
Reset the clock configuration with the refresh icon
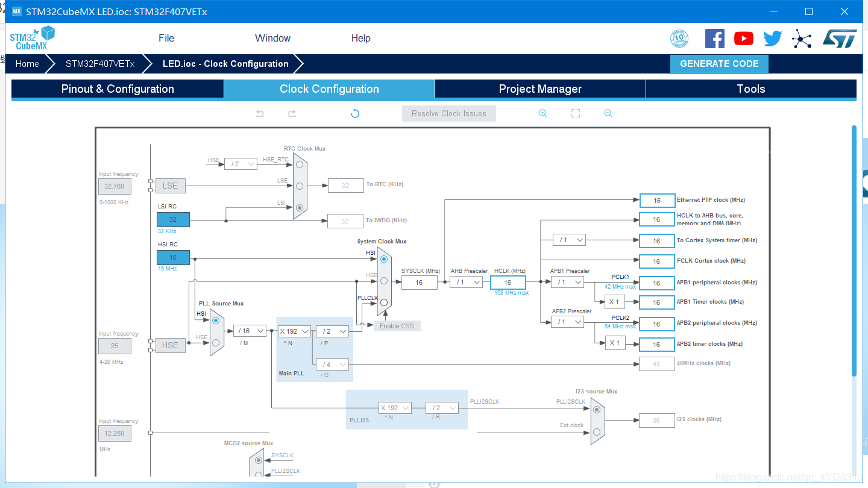point(355,113)
